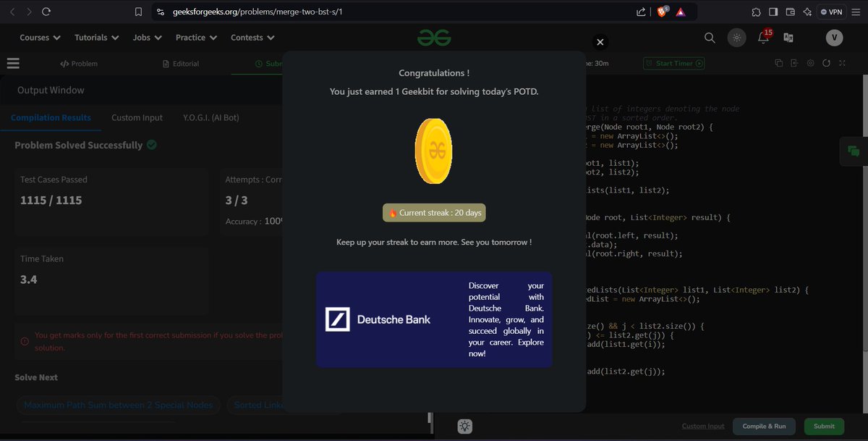Viewport: 868px width, 441px height.
Task: Expand editor to fullscreen icon
Action: click(842, 63)
